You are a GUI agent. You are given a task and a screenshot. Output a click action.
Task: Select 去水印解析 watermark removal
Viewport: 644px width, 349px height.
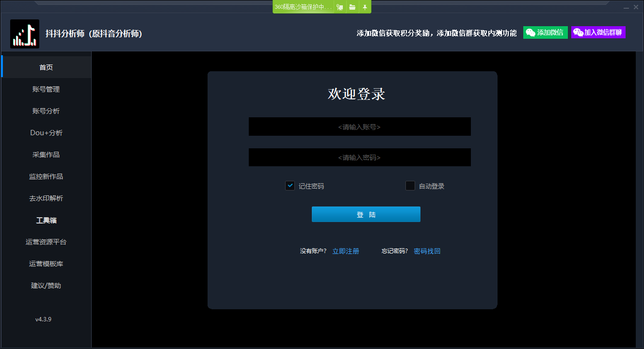[46, 198]
